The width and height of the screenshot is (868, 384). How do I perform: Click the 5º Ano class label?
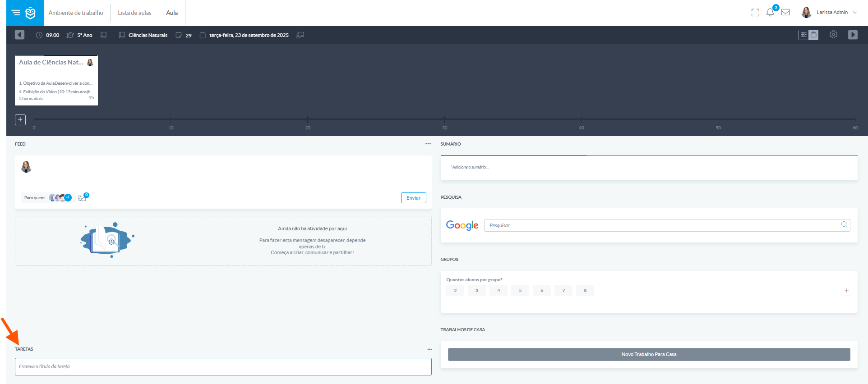click(x=85, y=35)
